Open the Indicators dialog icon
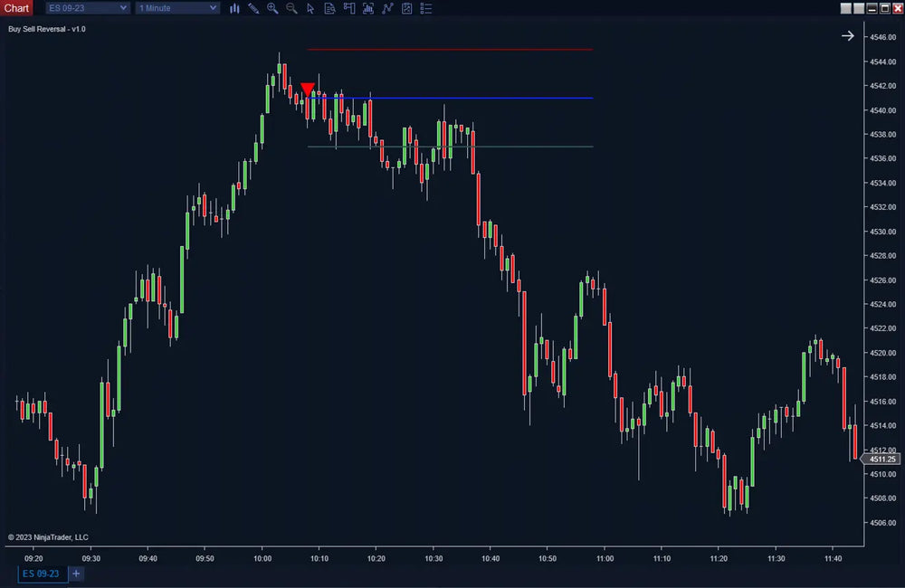Image resolution: width=905 pixels, height=588 pixels. (x=368, y=8)
